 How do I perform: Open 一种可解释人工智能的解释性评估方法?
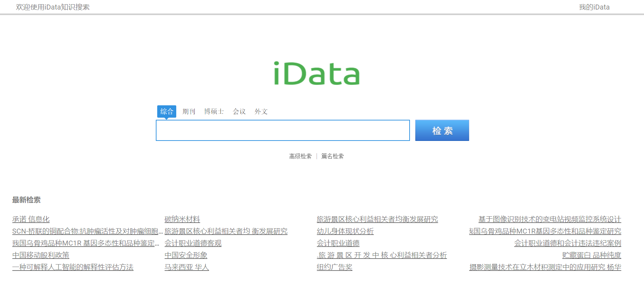pyautogui.click(x=73, y=267)
